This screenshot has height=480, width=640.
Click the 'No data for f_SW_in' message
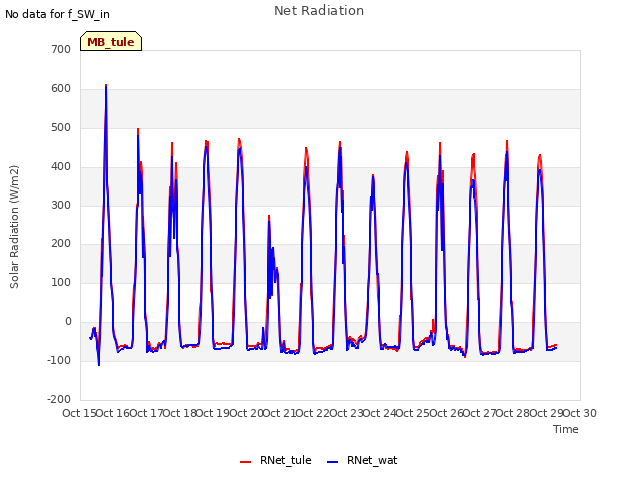click(57, 14)
